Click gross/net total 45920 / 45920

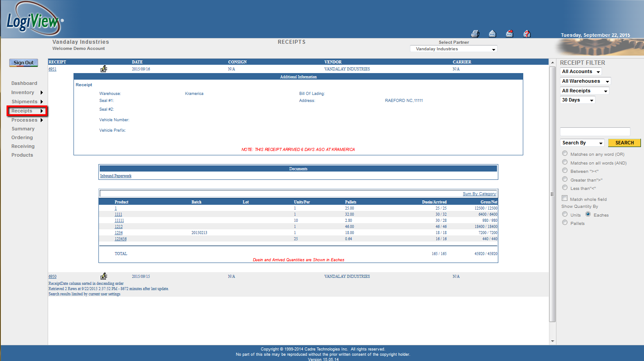tap(486, 254)
